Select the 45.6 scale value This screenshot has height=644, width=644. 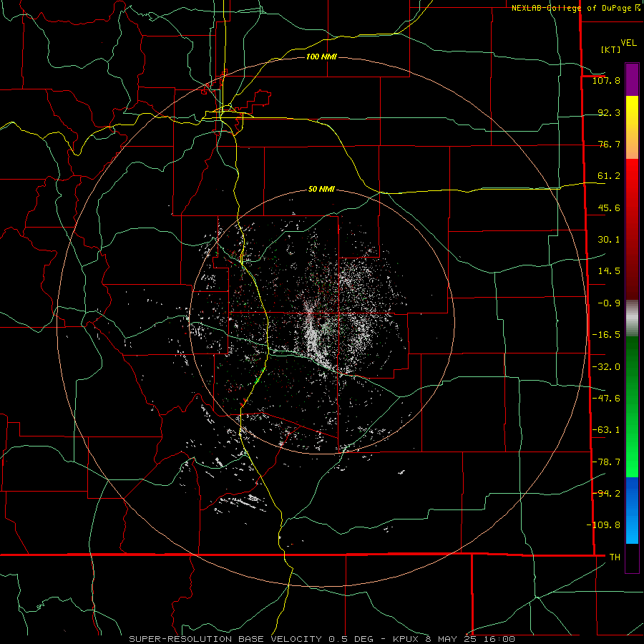click(609, 208)
